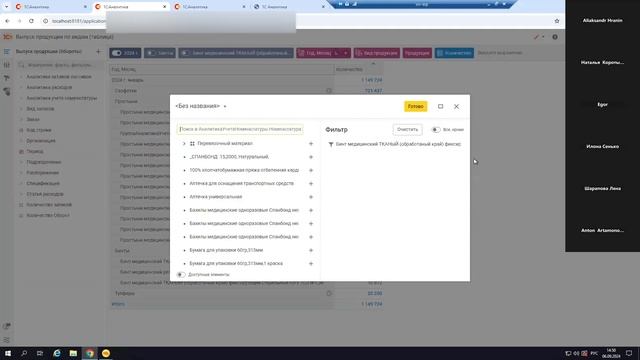Click the group grid icon beside 'Перевязочный материал'

pyautogui.click(x=192, y=144)
